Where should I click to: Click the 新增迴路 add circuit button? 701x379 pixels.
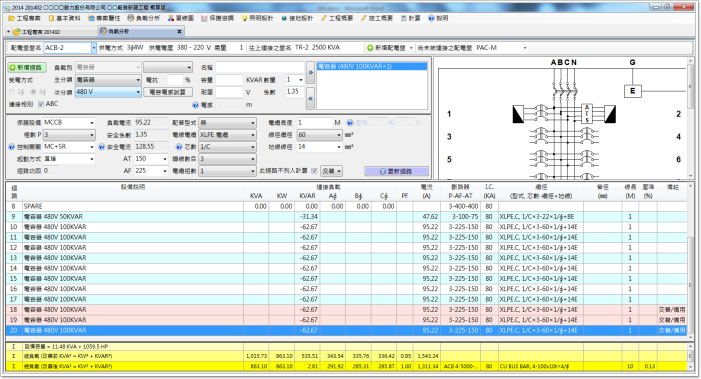point(27,68)
